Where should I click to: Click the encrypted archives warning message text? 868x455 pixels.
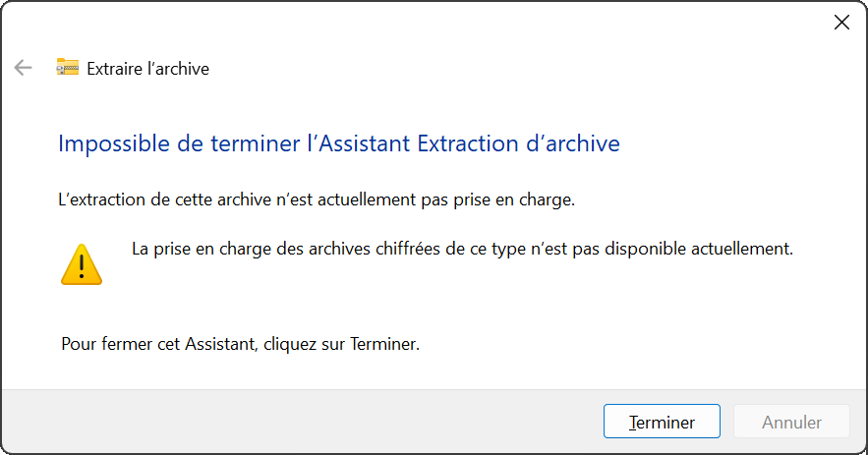point(462,249)
